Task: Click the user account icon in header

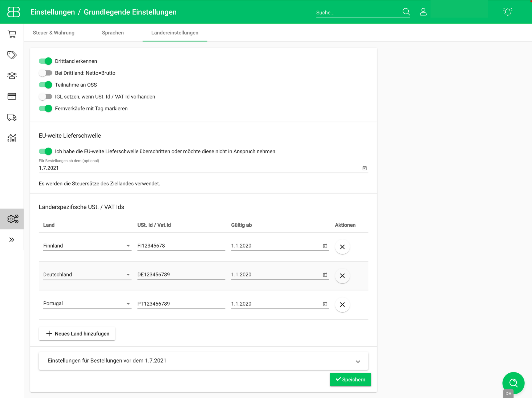Action: [423, 12]
